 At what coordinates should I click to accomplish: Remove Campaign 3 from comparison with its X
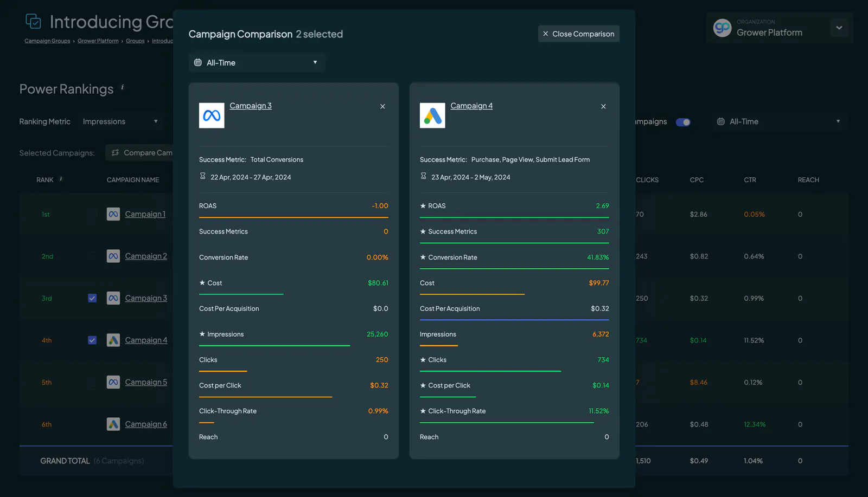tap(382, 106)
